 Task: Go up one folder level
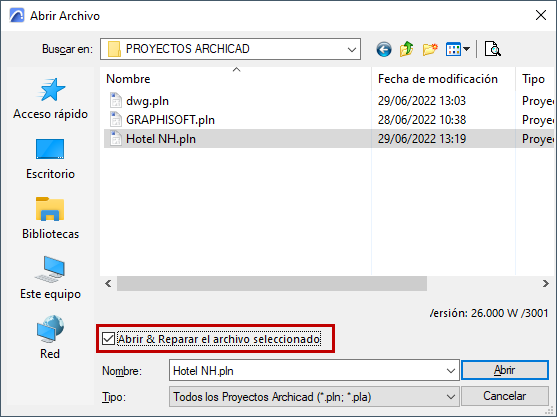pyautogui.click(x=406, y=49)
